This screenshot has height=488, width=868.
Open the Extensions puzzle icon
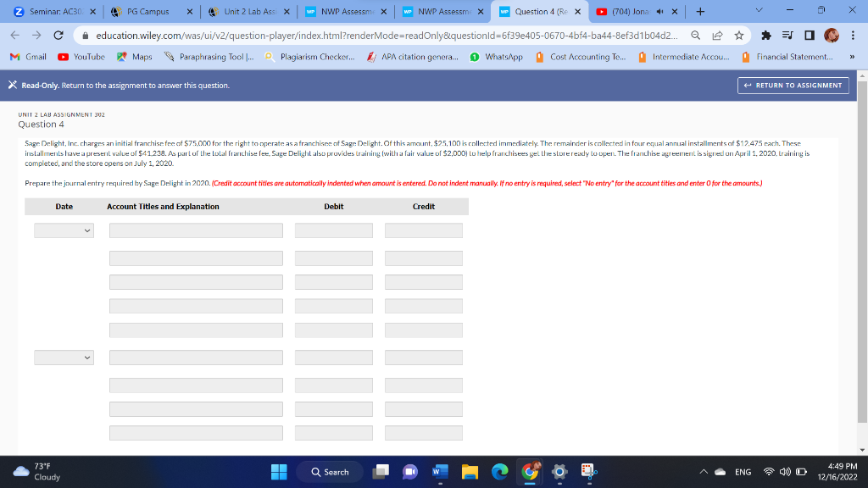pyautogui.click(x=766, y=36)
